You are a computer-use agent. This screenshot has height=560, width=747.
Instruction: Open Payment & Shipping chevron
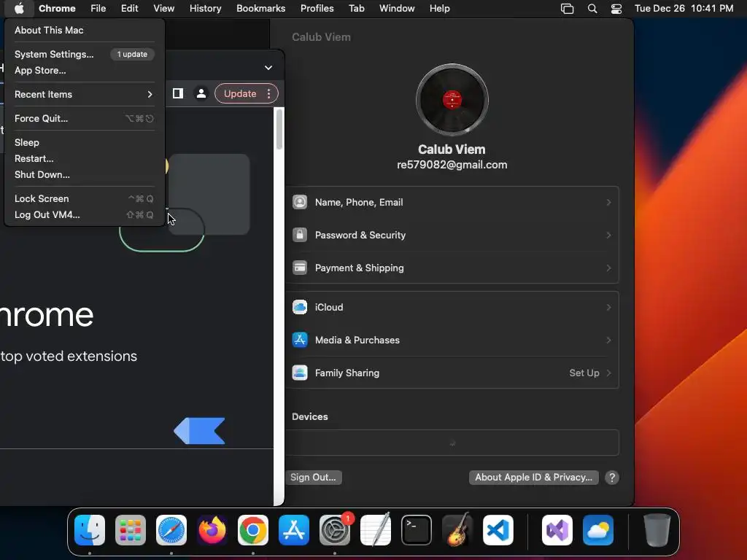click(608, 268)
